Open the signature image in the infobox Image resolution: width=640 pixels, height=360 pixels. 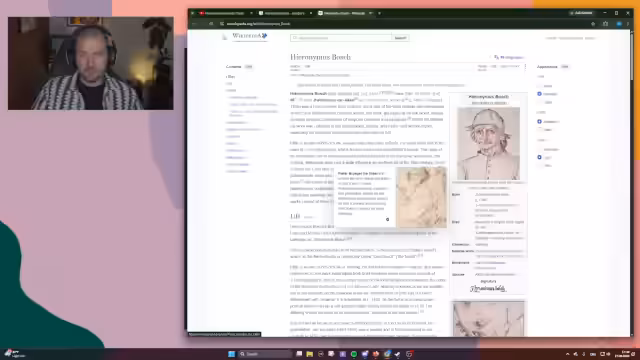coord(488,289)
